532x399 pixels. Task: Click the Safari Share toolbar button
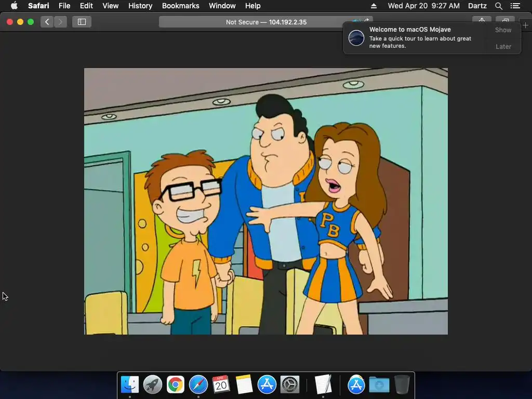(482, 20)
